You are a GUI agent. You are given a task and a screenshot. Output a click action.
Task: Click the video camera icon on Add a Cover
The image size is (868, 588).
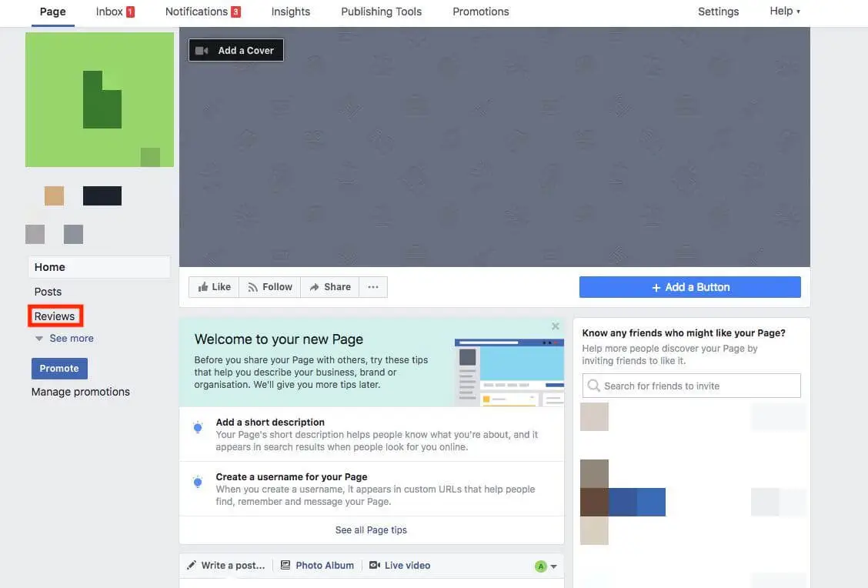[x=202, y=50]
